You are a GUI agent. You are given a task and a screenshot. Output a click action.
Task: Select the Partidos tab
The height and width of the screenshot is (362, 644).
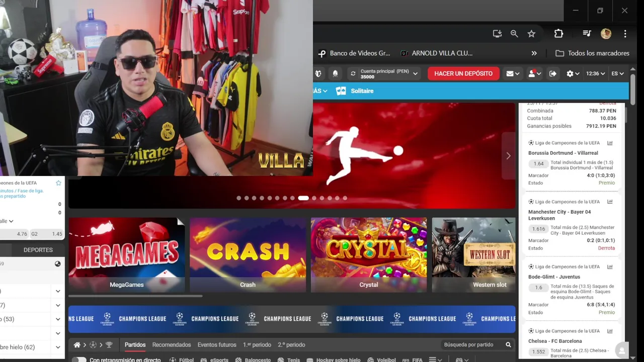[135, 345]
